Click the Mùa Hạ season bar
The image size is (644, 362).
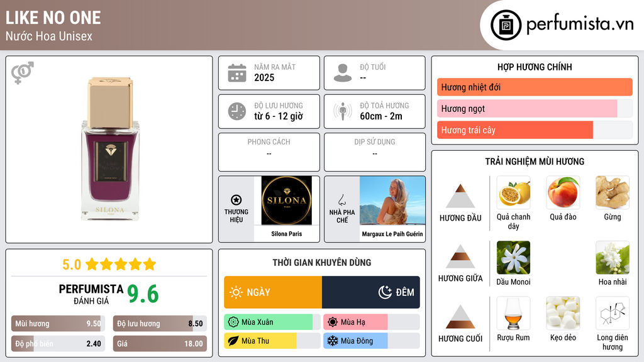point(372,322)
